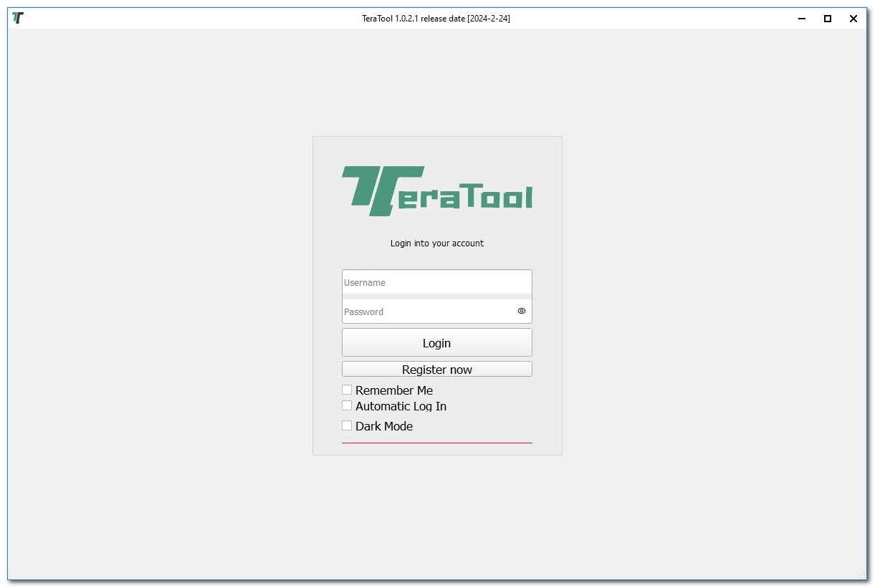Toggle password visibility eye icon
This screenshot has height=588, width=875.
pos(522,311)
